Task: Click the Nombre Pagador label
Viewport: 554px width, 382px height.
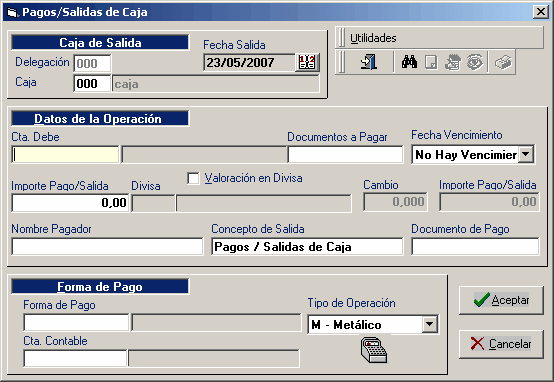Action: (x=51, y=229)
